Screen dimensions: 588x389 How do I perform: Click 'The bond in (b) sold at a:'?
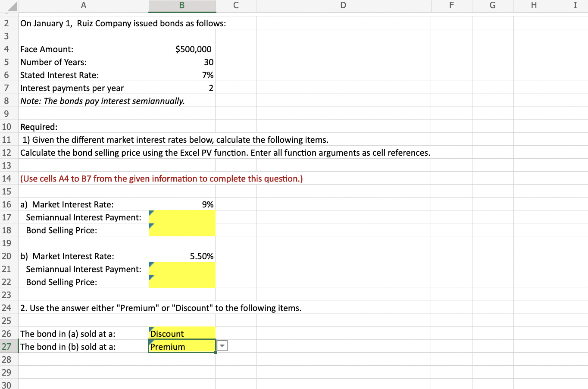[68, 347]
